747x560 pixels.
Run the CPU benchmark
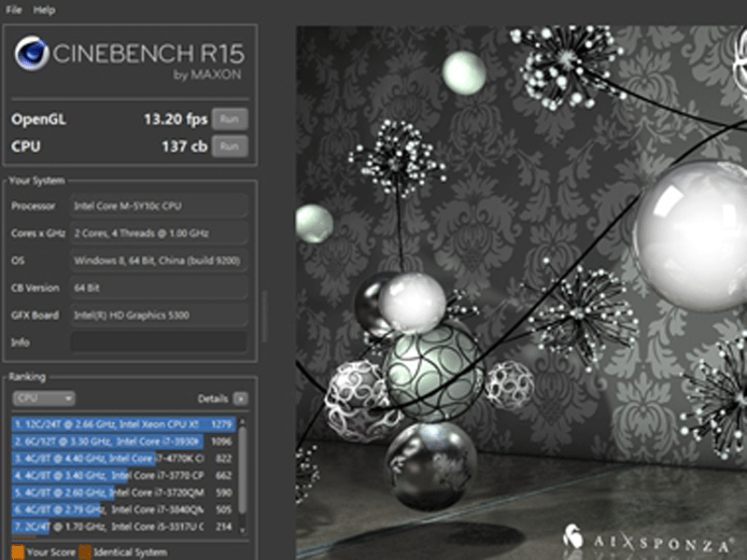pos(230,147)
